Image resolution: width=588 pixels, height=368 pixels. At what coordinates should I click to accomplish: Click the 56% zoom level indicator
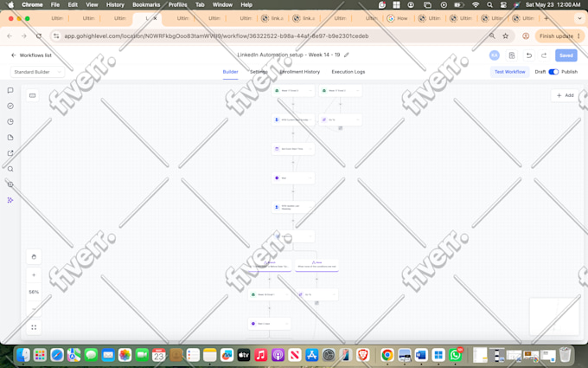coord(34,292)
